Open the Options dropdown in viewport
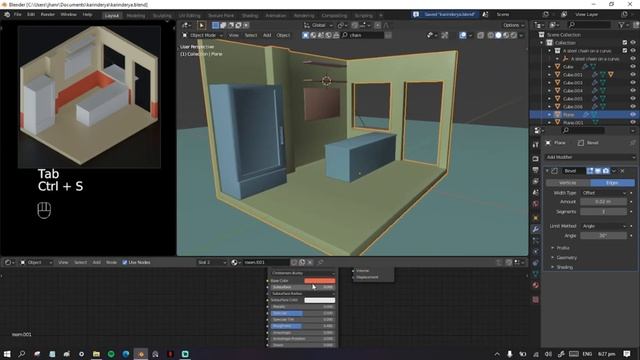The height and width of the screenshot is (360, 640). coord(513,25)
